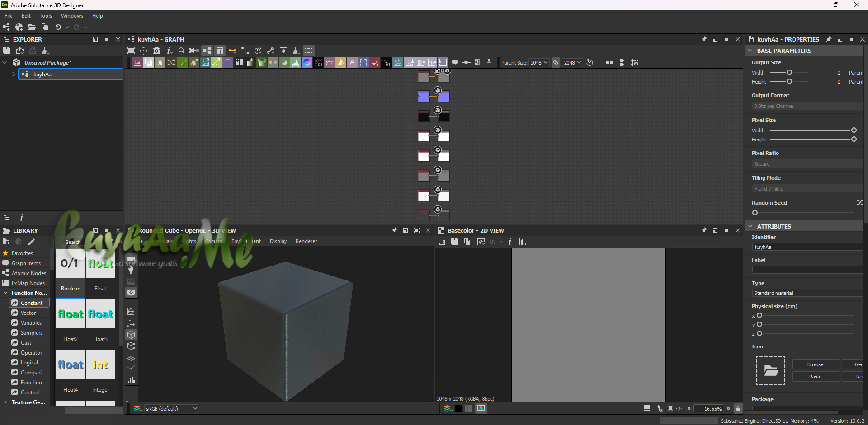This screenshot has height=425, width=868.
Task: Click the Comment speech bubble icon
Action: point(455,62)
